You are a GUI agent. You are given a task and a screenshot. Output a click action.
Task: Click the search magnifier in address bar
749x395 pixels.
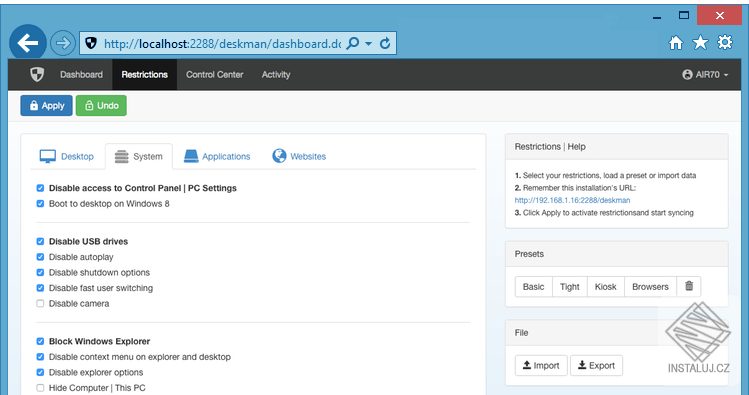[x=353, y=43]
